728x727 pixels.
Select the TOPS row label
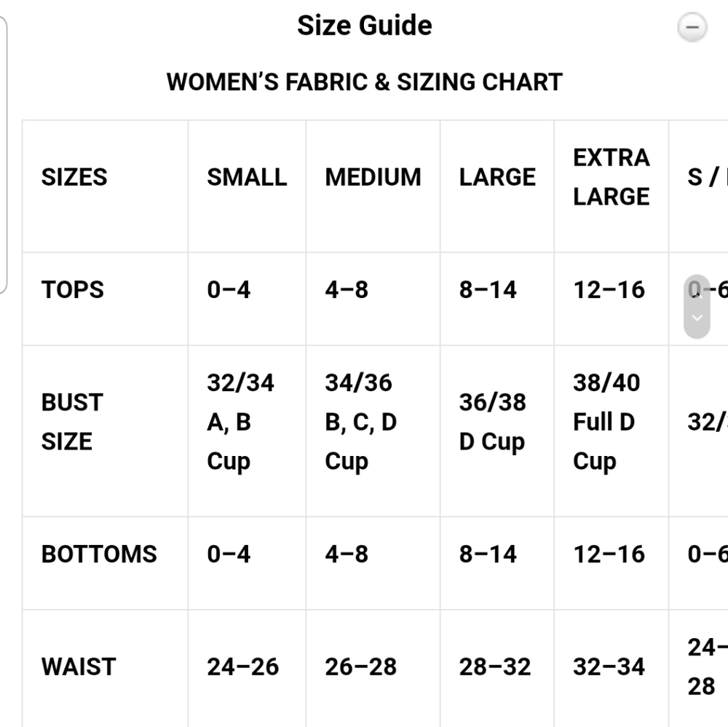tap(72, 290)
